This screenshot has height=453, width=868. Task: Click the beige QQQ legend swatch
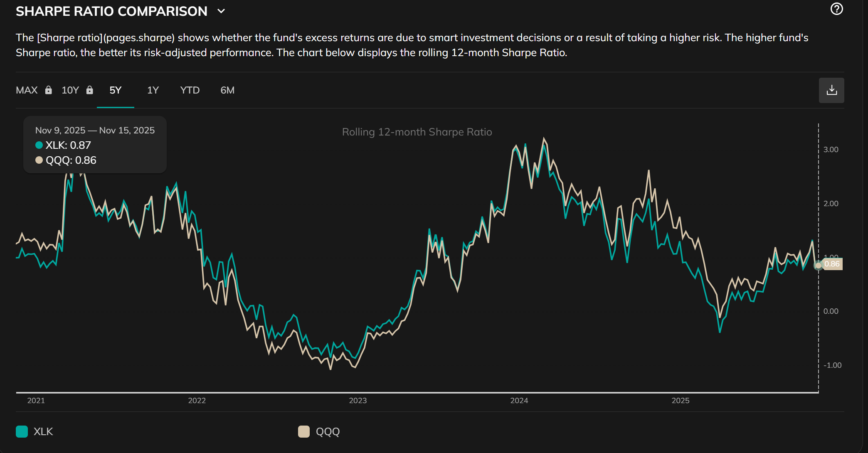pos(304,431)
